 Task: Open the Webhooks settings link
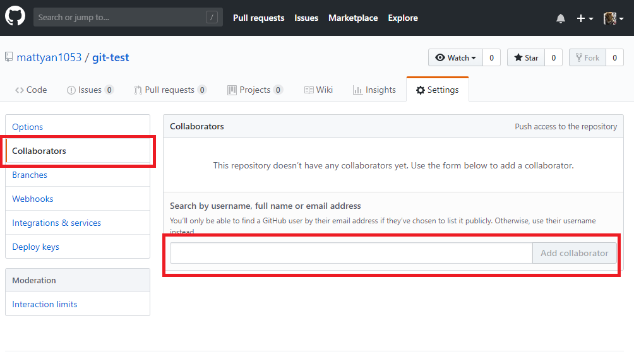click(x=32, y=199)
